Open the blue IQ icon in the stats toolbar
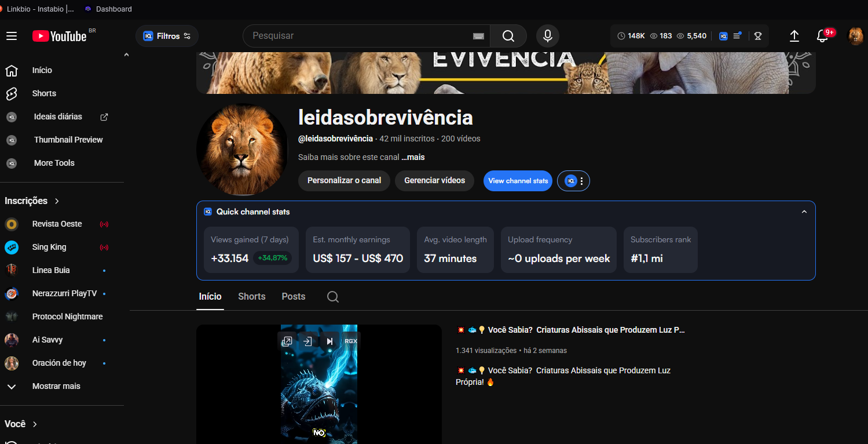This screenshot has height=444, width=868. 723,36
